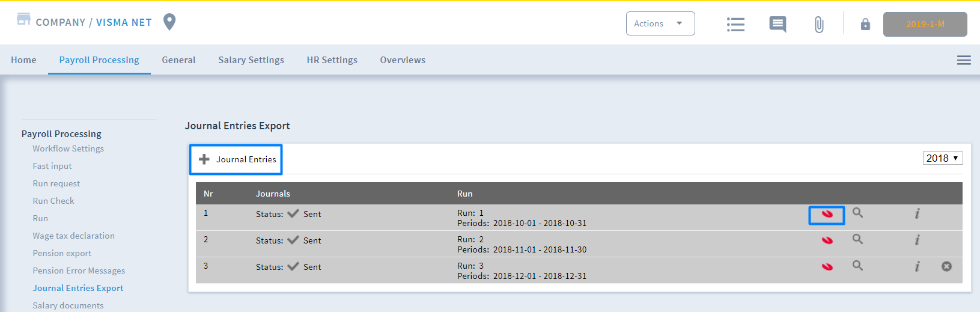Viewport: 980px width, 312px height.
Task: Click the Sent status of entry 2
Action: (x=312, y=240)
